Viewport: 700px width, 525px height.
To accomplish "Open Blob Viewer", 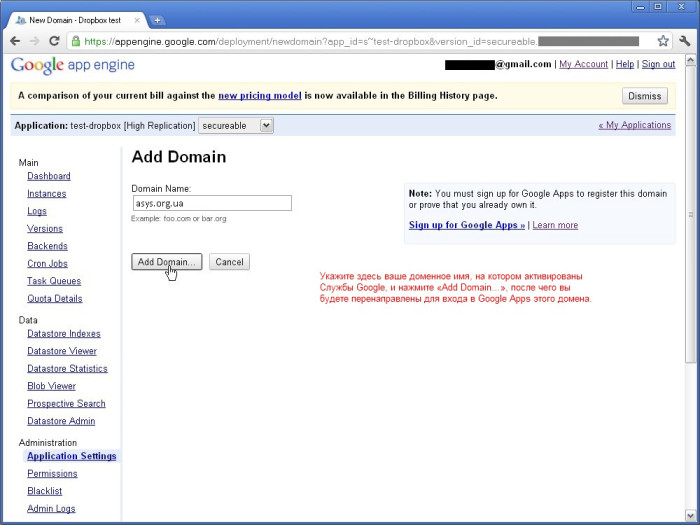I will click(51, 386).
